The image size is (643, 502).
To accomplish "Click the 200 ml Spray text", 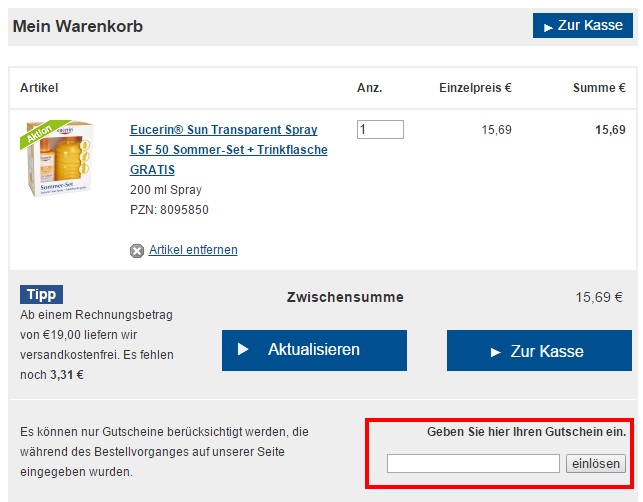I will point(166,190).
